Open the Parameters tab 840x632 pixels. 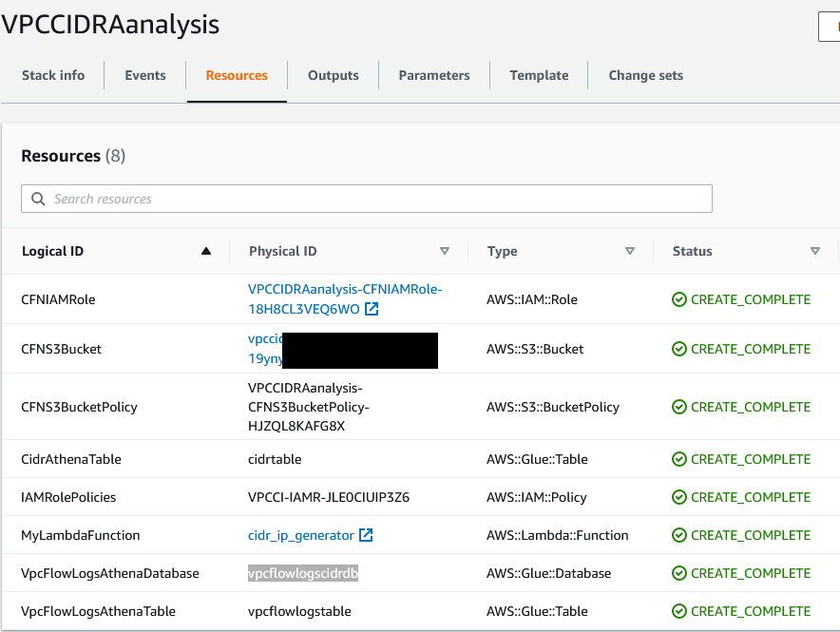434,75
